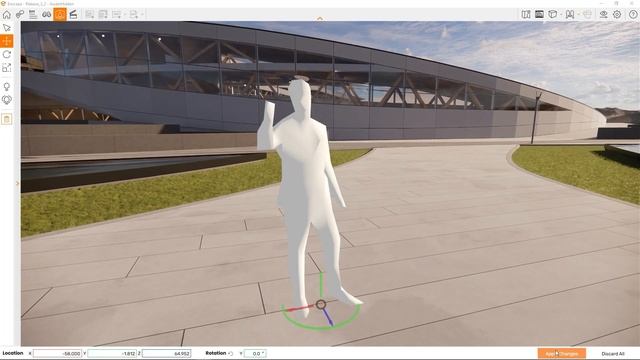Select the scale tool in the left sidebar
Image resolution: width=640 pixels, height=360 pixels.
coord(7,68)
